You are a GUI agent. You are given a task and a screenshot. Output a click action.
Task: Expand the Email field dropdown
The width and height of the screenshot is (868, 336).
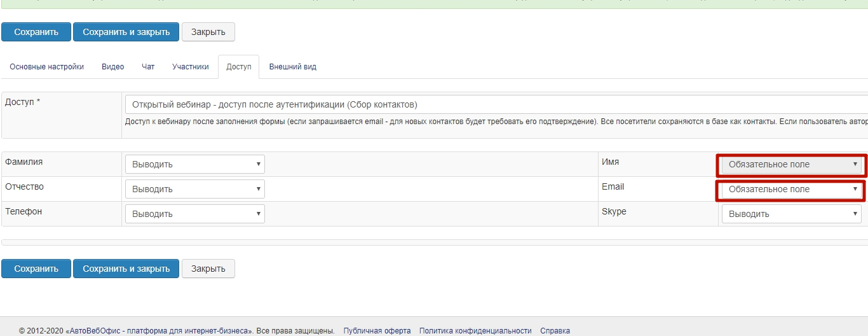click(x=791, y=189)
